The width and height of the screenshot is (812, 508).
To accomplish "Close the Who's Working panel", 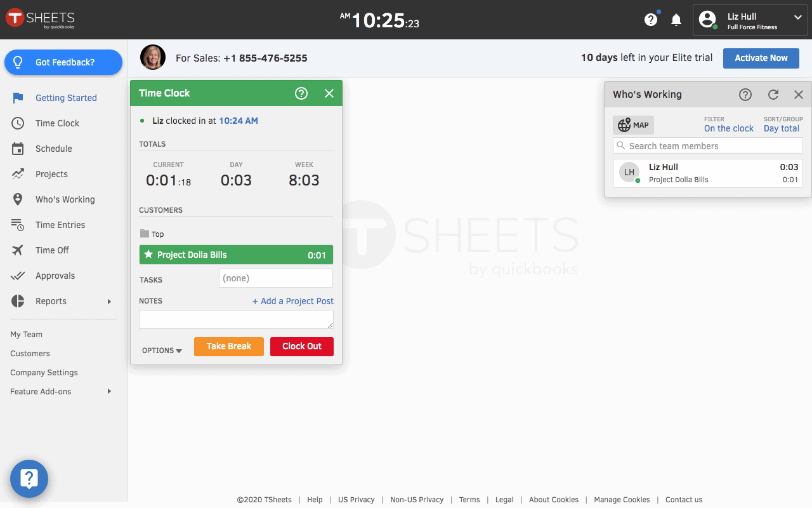I will [799, 95].
